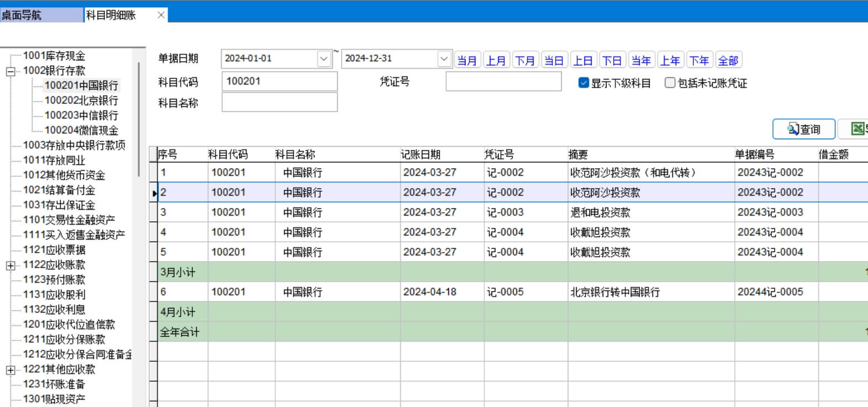Click the account tree vertical scrollbar
The image size is (868, 407).
[138, 119]
